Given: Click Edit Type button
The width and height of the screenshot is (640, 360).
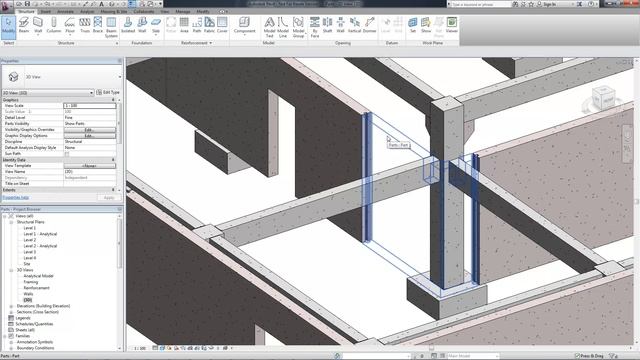Looking at the screenshot, I should pos(108,93).
